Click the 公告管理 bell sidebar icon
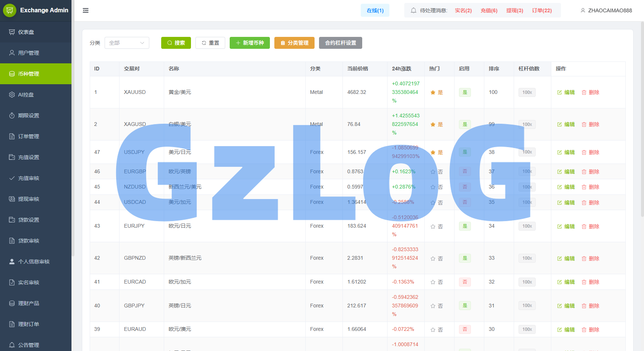Screen dimensions: 644x351 12,345
